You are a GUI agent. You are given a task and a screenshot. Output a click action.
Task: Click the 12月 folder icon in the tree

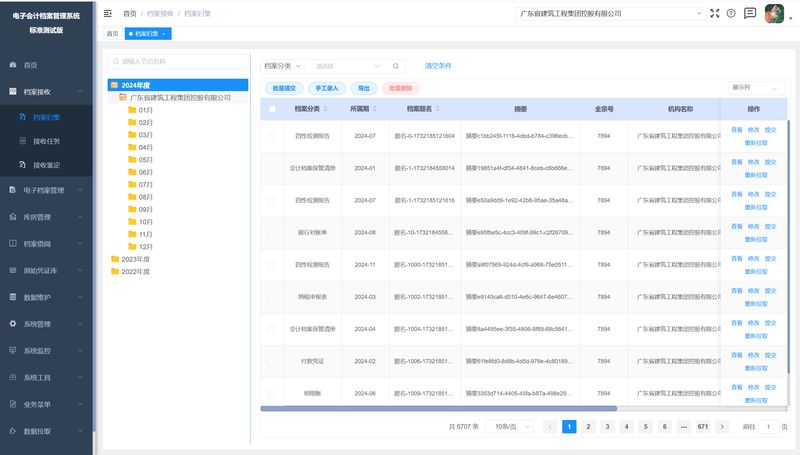(132, 246)
